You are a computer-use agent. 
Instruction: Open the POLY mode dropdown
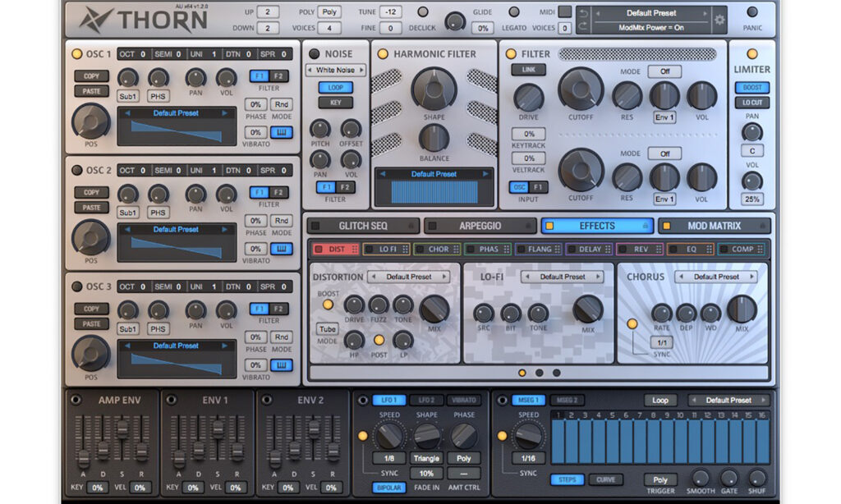click(329, 11)
